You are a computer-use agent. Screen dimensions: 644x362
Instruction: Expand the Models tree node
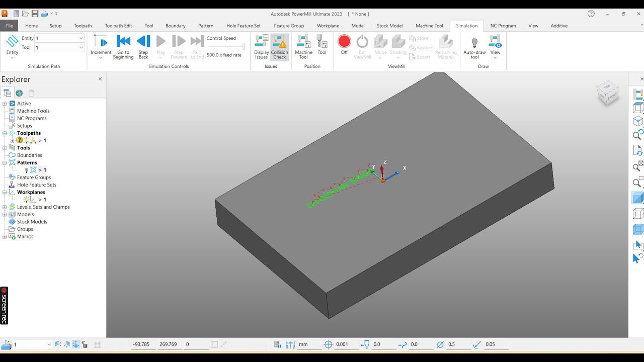5,214
